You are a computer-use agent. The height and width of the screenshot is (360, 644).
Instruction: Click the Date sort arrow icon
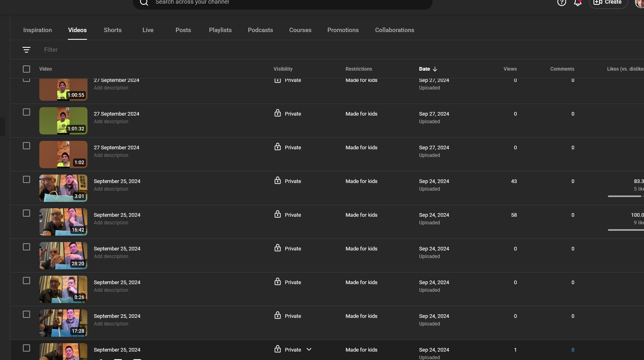click(435, 69)
